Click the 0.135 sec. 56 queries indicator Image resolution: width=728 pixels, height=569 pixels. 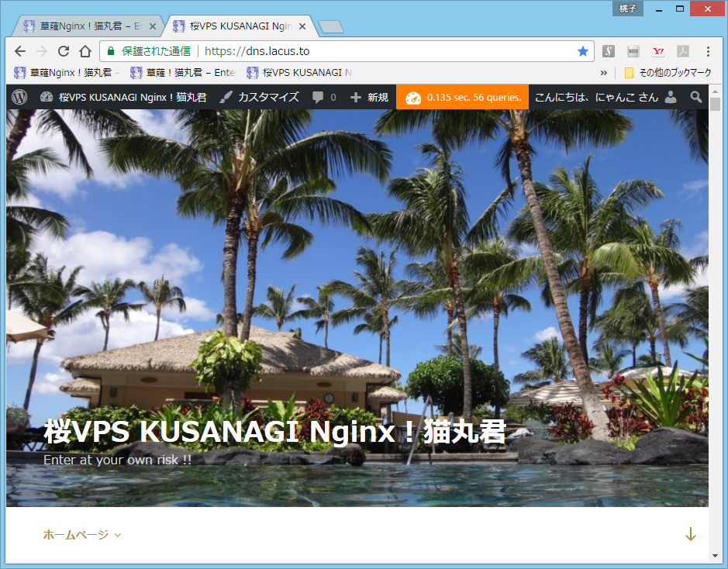(463, 98)
